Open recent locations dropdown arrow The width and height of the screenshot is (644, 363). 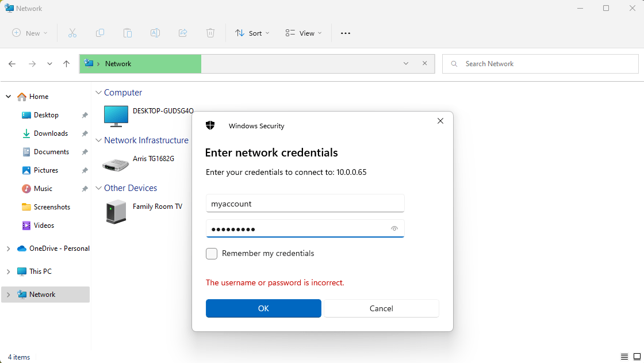[49, 64]
